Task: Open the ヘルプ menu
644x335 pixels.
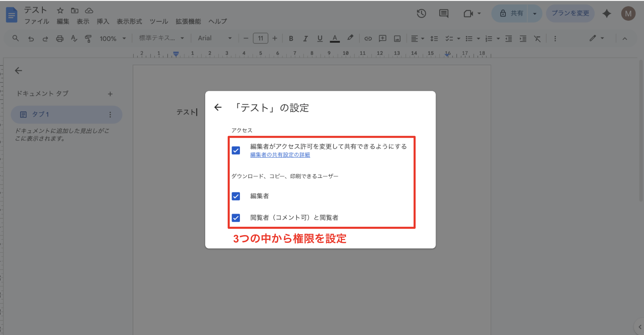Action: coord(218,21)
